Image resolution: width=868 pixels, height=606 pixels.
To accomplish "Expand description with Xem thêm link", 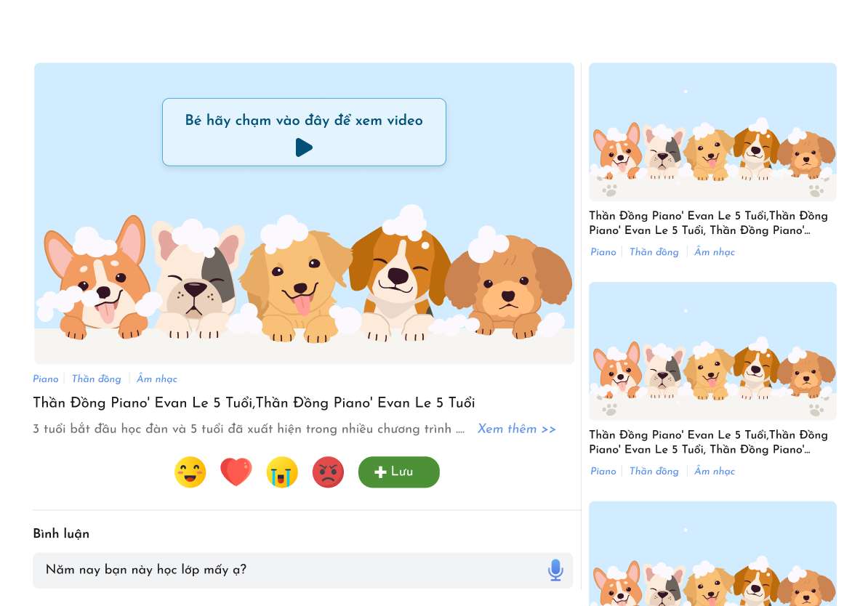I will [516, 429].
